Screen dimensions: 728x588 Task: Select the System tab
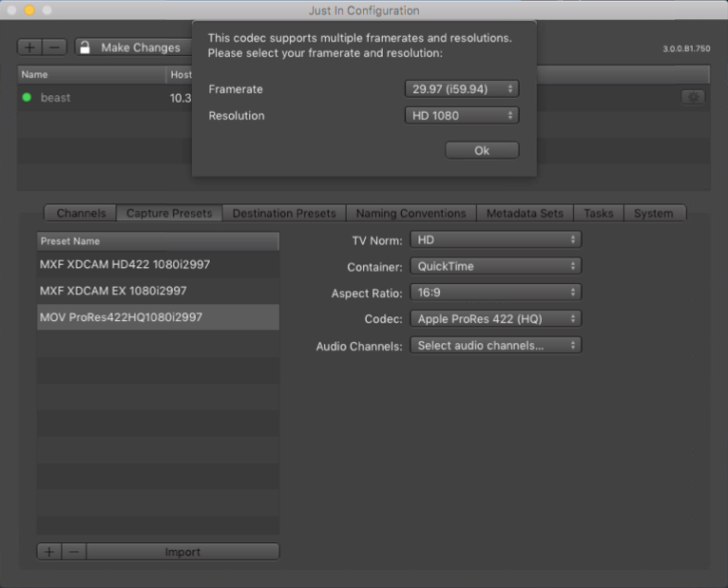coord(654,213)
